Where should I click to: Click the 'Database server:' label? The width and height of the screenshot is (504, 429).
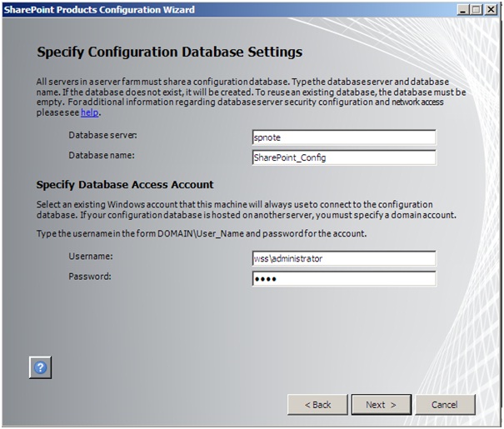point(102,135)
